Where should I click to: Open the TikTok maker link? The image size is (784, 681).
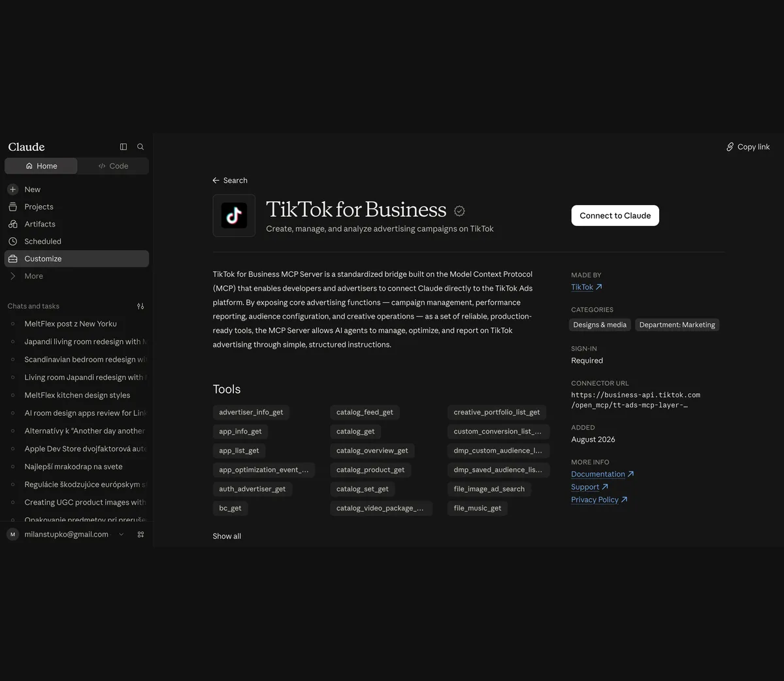[x=582, y=287]
